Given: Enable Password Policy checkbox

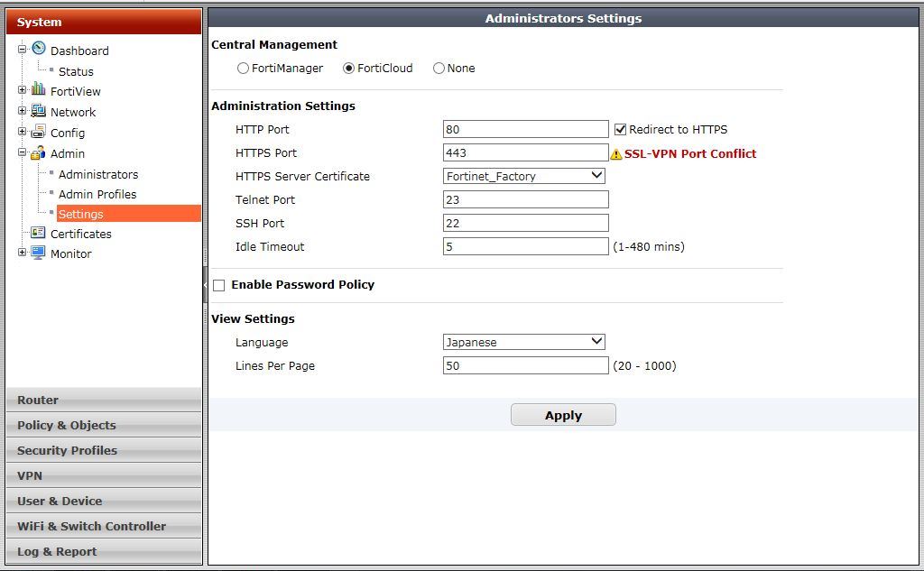Looking at the screenshot, I should coord(219,285).
